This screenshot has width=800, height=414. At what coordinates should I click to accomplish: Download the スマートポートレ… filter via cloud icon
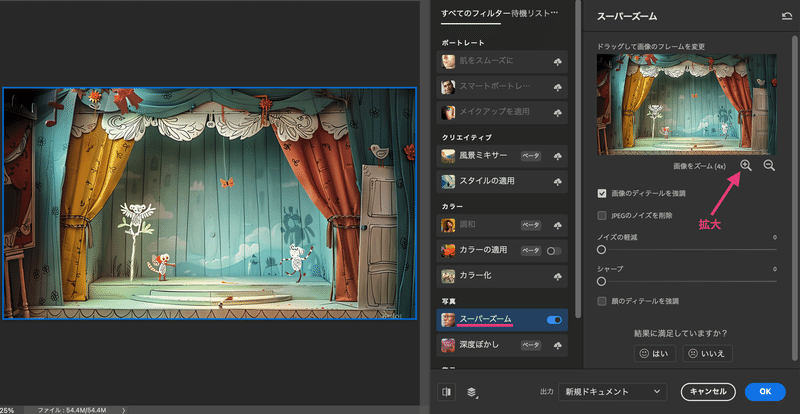coord(558,87)
